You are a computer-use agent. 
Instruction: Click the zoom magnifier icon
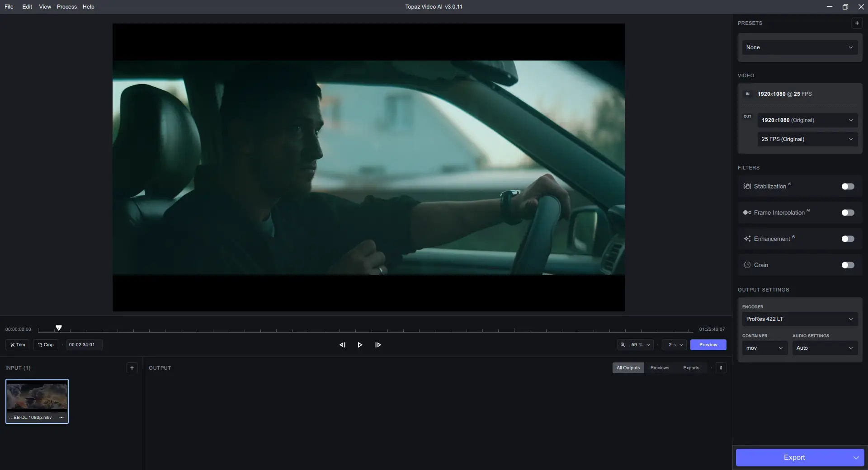pyautogui.click(x=623, y=345)
